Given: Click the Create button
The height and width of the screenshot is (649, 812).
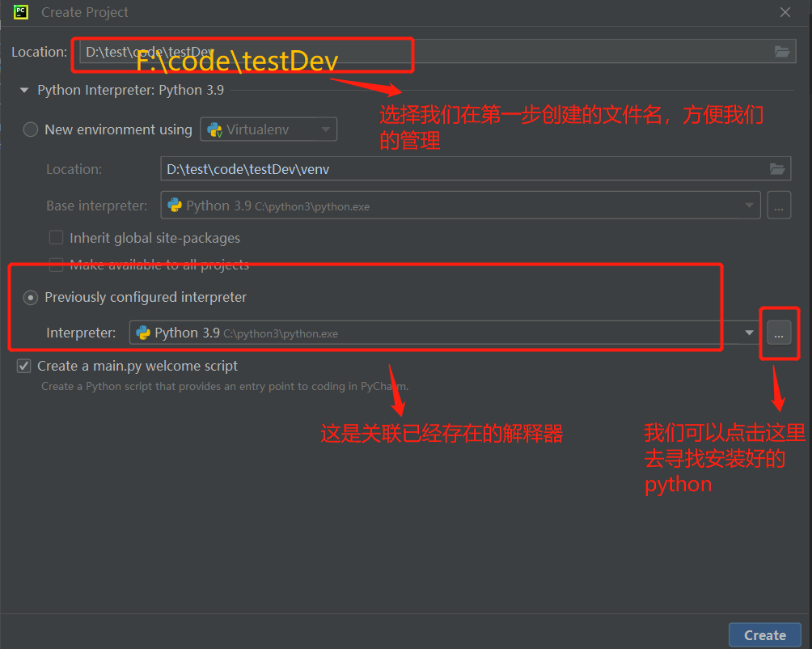Looking at the screenshot, I should tap(765, 635).
